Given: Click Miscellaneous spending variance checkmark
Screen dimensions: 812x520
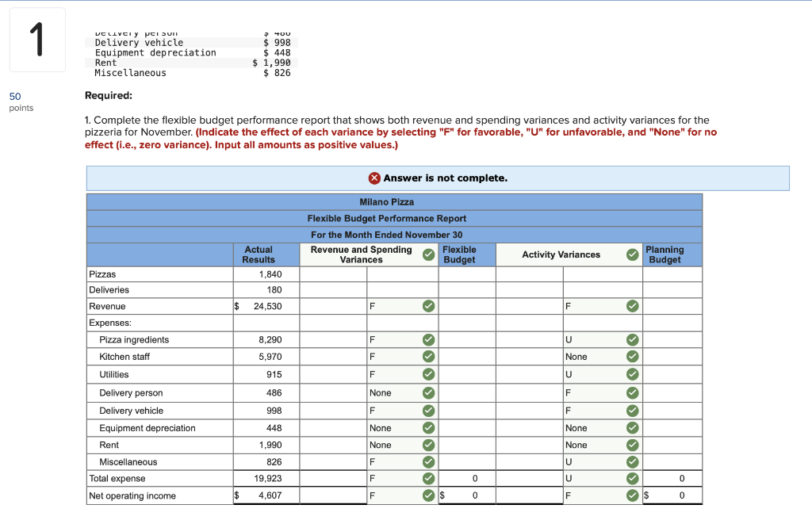Looking at the screenshot, I should [428, 461].
